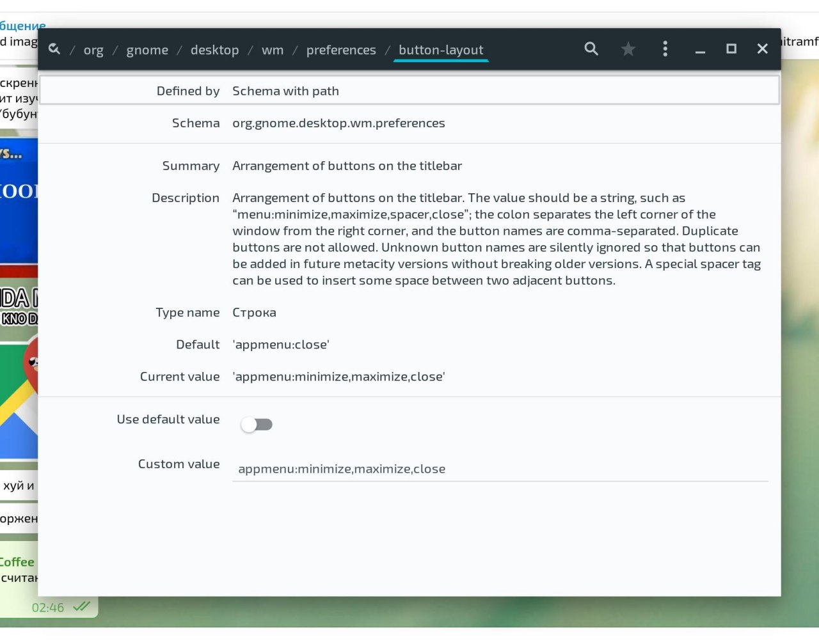Maximize the dconf editor window
This screenshot has height=644, width=819.
click(731, 49)
